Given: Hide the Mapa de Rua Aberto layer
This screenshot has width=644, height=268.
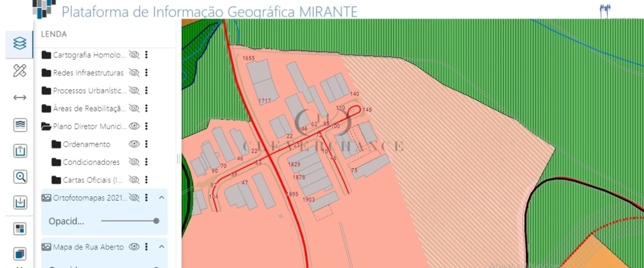Looking at the screenshot, I should tap(134, 246).
